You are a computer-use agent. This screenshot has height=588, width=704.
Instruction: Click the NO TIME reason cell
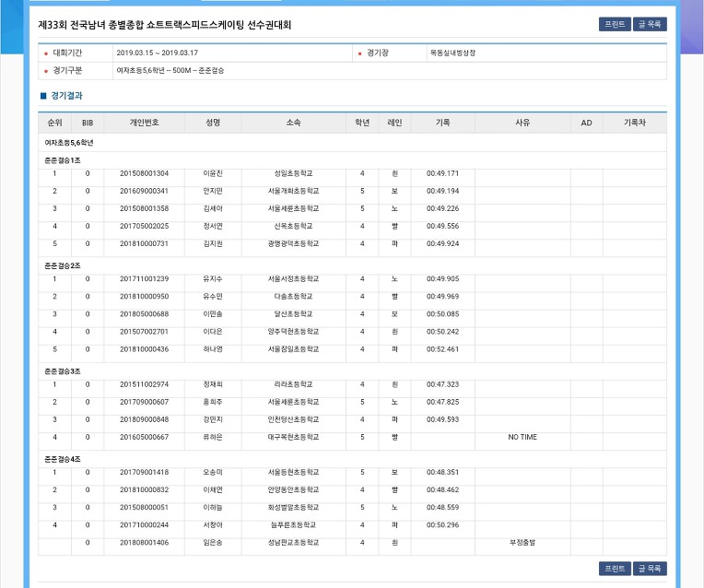pyautogui.click(x=522, y=437)
